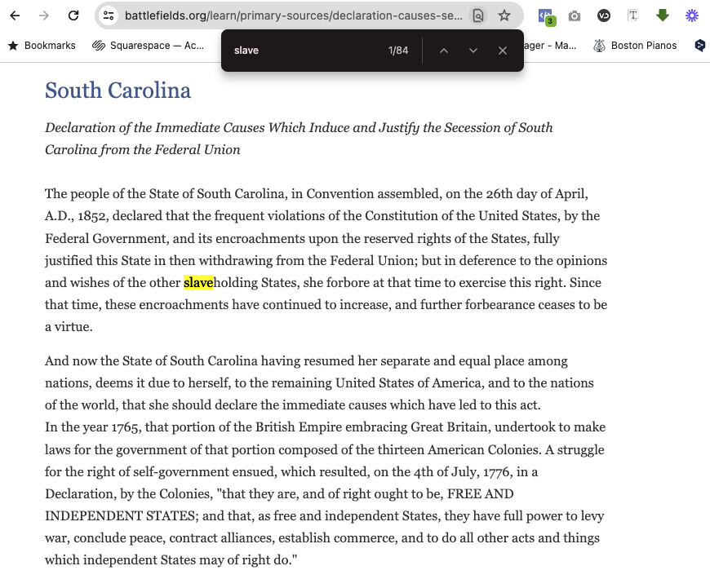Reload the current page

click(x=73, y=15)
